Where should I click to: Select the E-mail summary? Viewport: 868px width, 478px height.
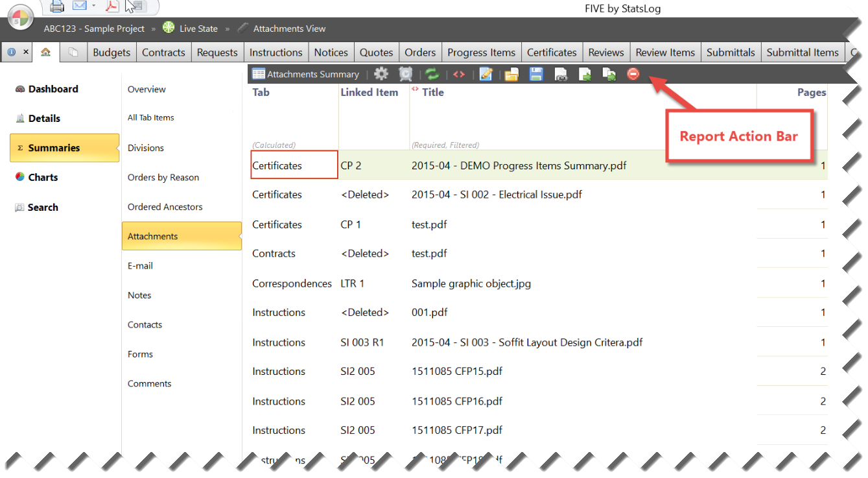pos(140,266)
